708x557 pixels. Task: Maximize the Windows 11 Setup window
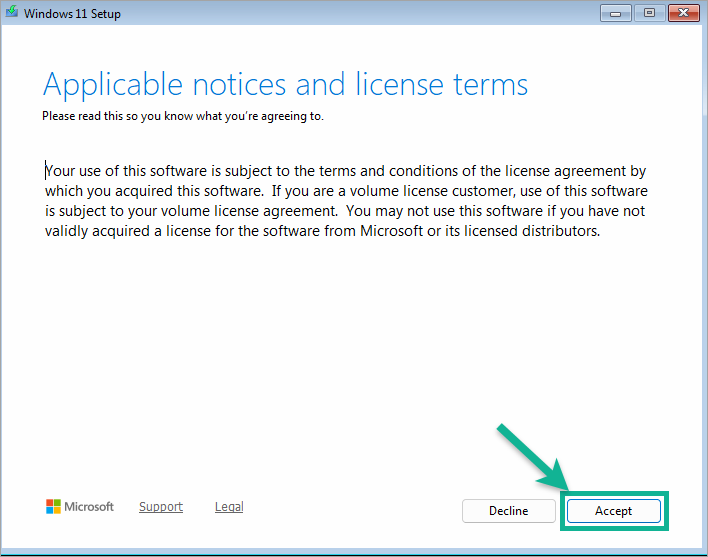tap(649, 14)
